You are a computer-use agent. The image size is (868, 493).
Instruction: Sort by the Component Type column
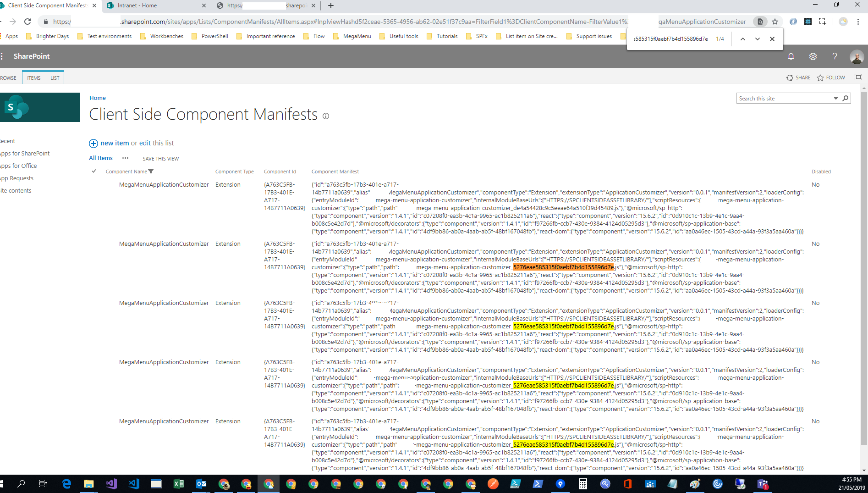(x=235, y=172)
